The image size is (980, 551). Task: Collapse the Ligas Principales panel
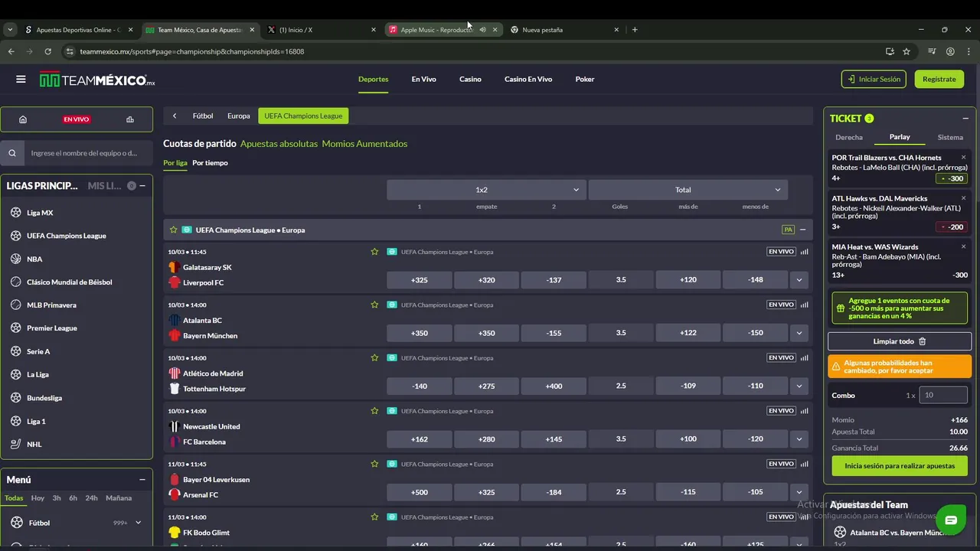pyautogui.click(x=142, y=185)
